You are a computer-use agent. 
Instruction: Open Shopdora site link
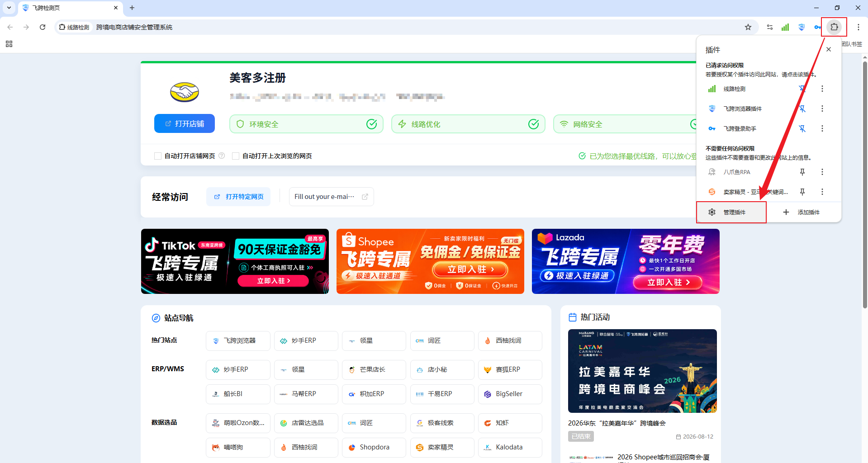(374, 448)
